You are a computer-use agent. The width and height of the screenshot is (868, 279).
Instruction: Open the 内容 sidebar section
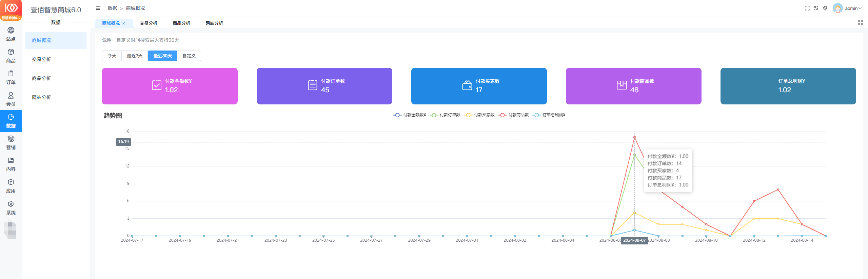[x=11, y=164]
